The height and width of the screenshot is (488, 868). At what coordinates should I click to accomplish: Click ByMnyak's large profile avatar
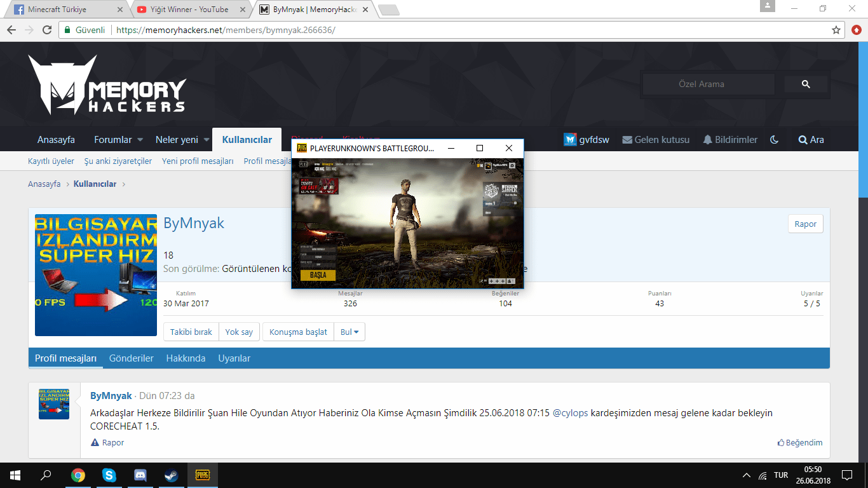pos(96,275)
